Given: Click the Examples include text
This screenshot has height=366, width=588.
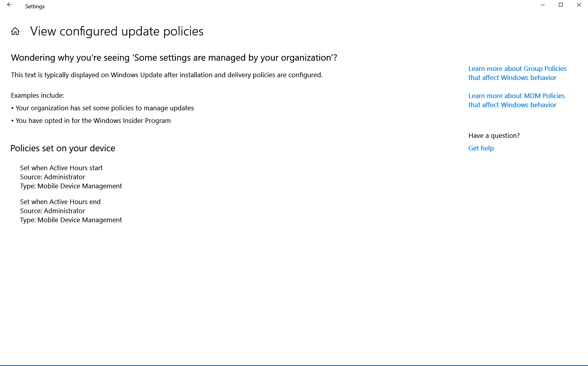Looking at the screenshot, I should [37, 95].
